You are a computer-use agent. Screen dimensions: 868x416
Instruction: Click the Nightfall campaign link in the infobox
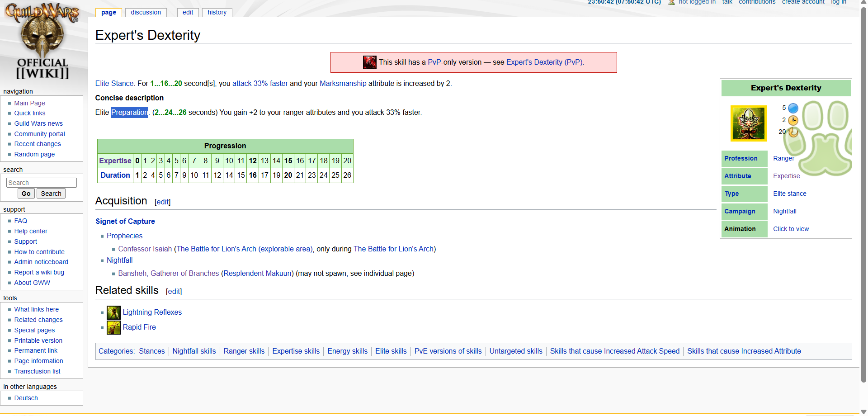point(784,211)
